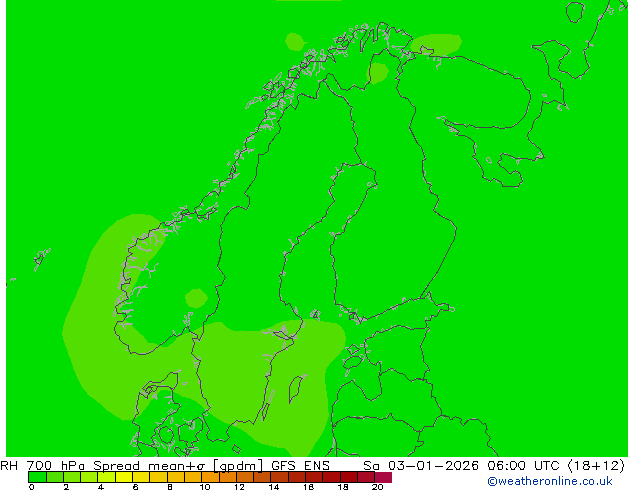Click the bright green legend swatch above 0
This screenshot has height=490, width=634.
[x=37, y=477]
